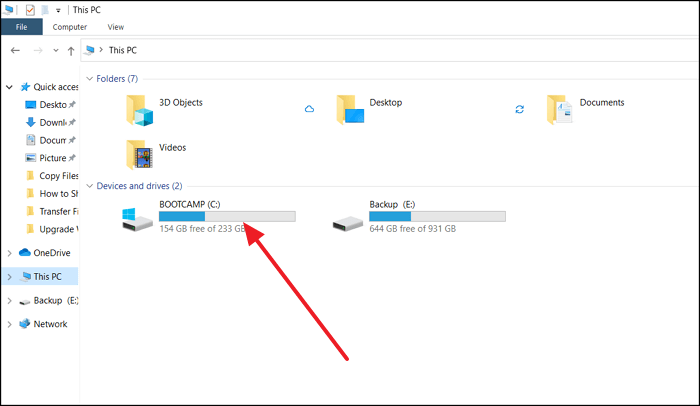Image resolution: width=700 pixels, height=406 pixels.
Task: Open the Customize Quick Access Toolbar dropdown
Action: pyautogui.click(x=60, y=10)
